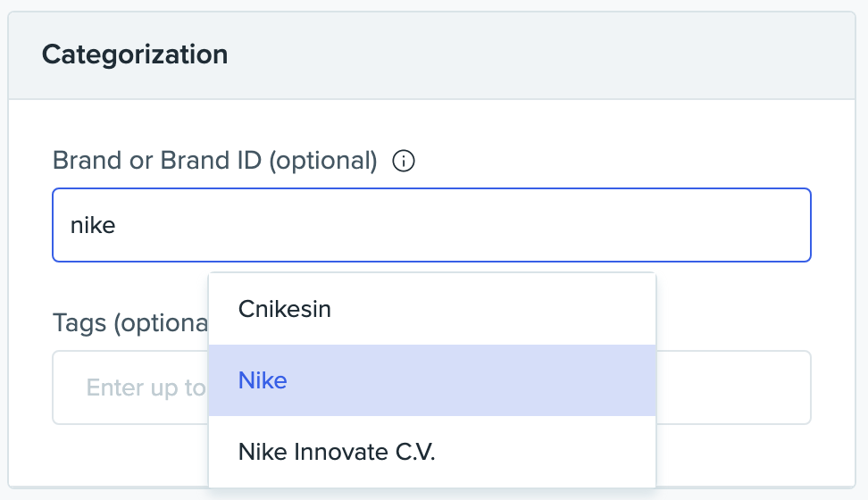Click empty panel area right of the info icon
Viewport: 868px width, 500px height.
click(625, 161)
